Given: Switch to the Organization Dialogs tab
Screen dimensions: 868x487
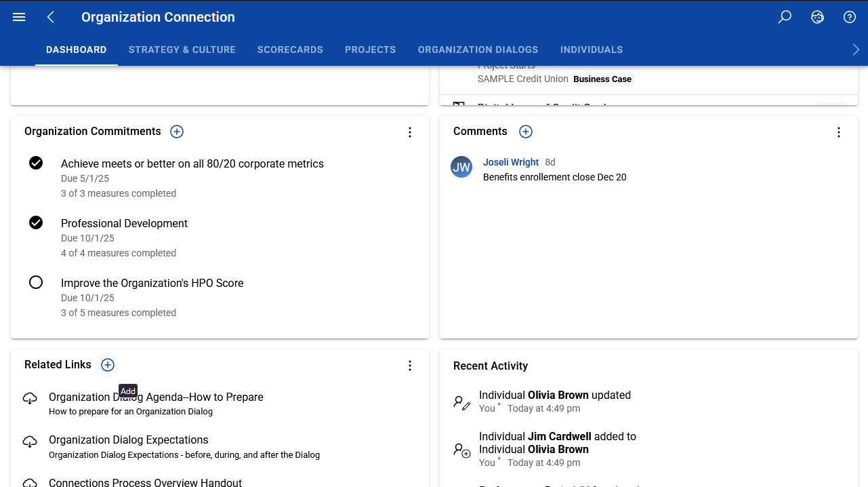Looking at the screenshot, I should (478, 50).
